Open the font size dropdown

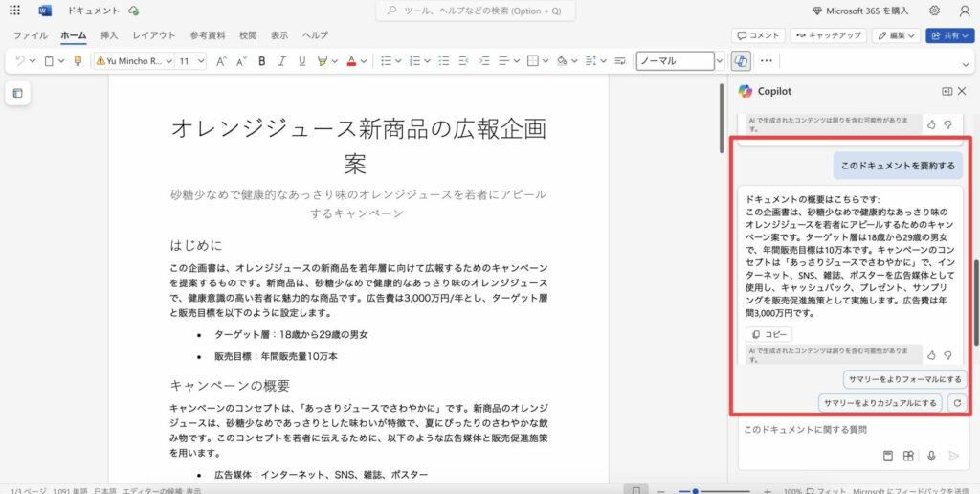pos(200,60)
